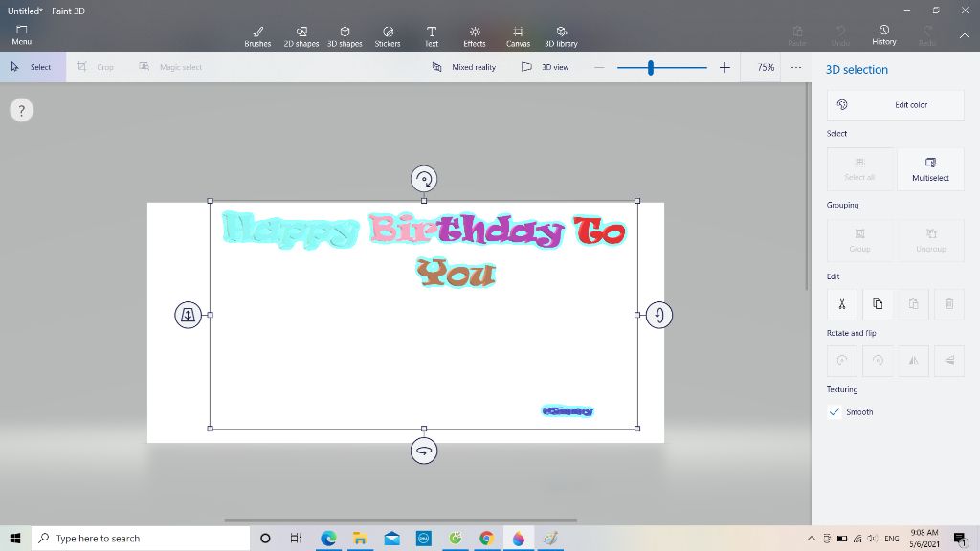Open the Stickers panel
The image size is (980, 551).
coord(388,35)
